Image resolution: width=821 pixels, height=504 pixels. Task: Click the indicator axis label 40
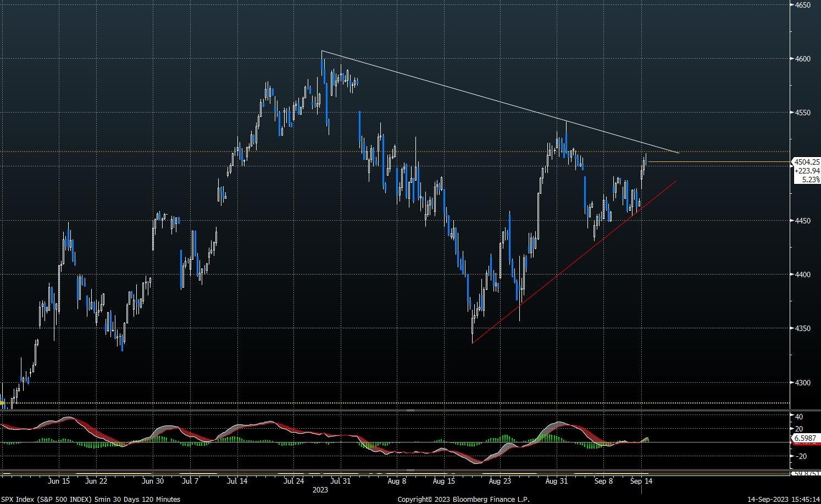click(x=798, y=417)
